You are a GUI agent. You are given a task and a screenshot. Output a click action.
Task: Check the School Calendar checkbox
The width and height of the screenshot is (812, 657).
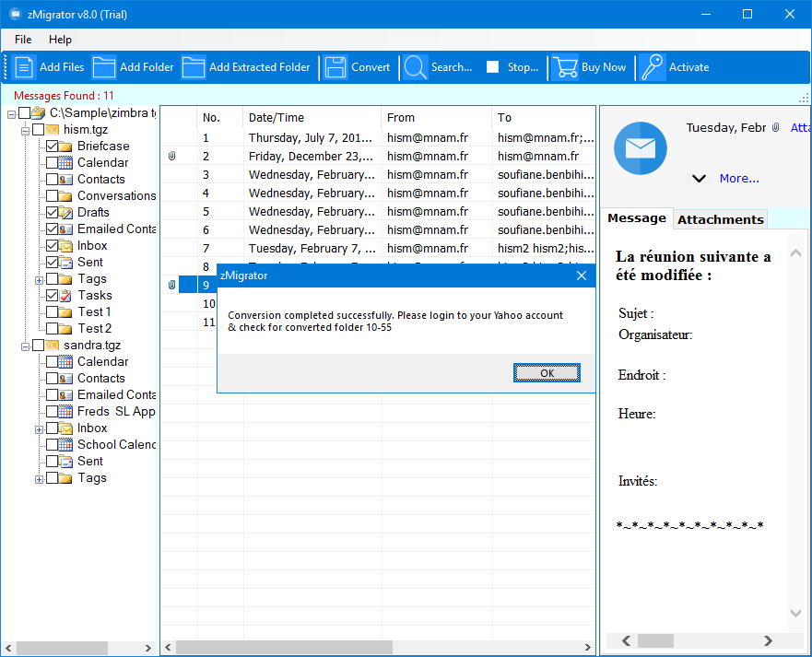(52, 445)
